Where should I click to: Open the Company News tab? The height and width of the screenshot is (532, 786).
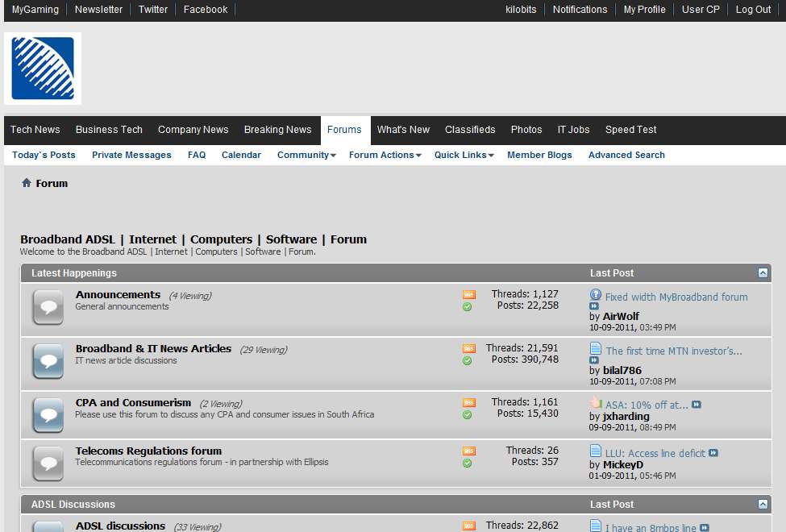[x=193, y=130]
